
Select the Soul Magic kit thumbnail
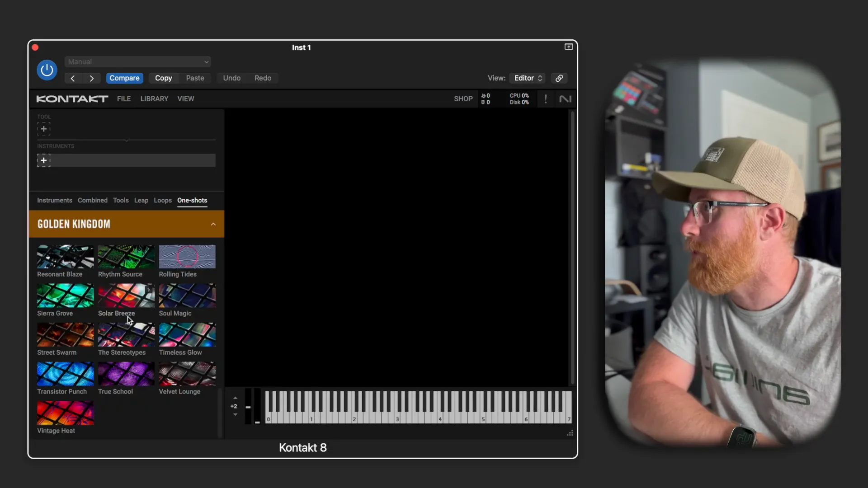(x=187, y=296)
